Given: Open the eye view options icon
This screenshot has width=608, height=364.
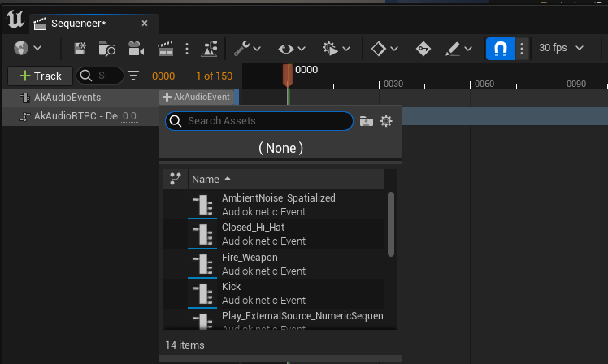Looking at the screenshot, I should pos(286,49).
